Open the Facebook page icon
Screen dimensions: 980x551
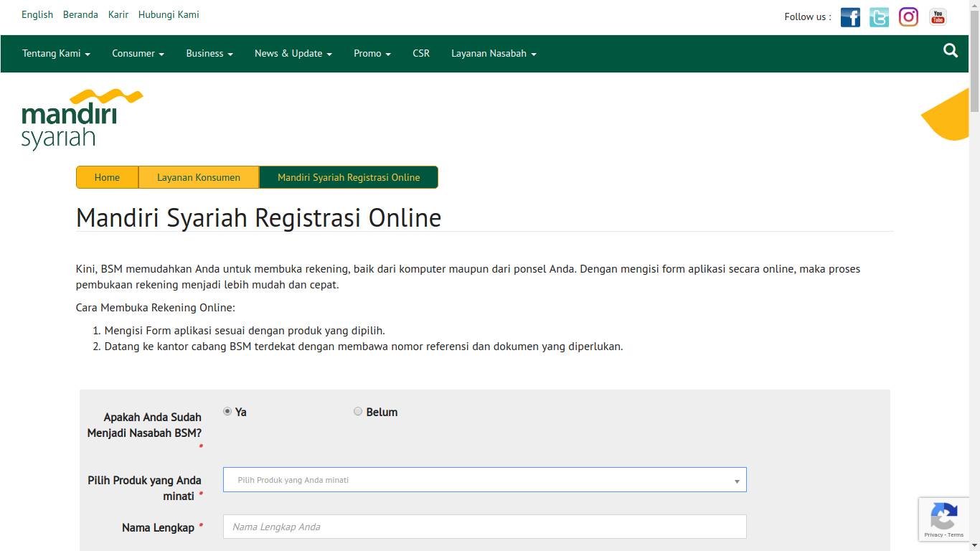pos(850,17)
